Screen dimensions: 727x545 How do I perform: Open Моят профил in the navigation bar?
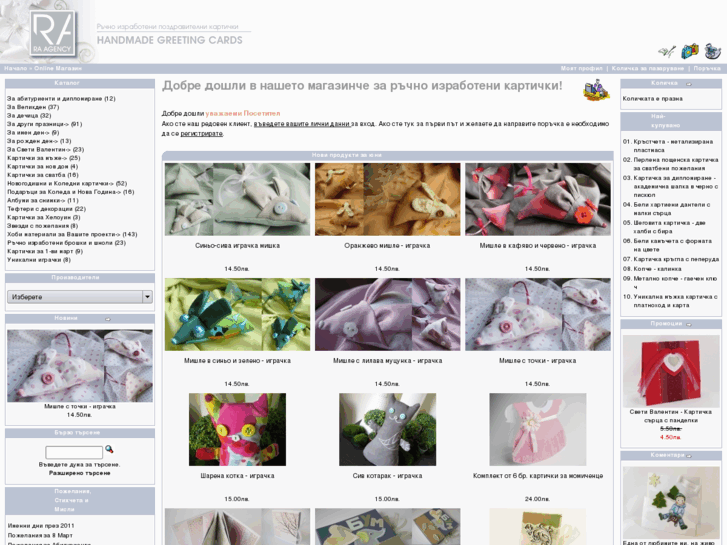click(x=580, y=69)
